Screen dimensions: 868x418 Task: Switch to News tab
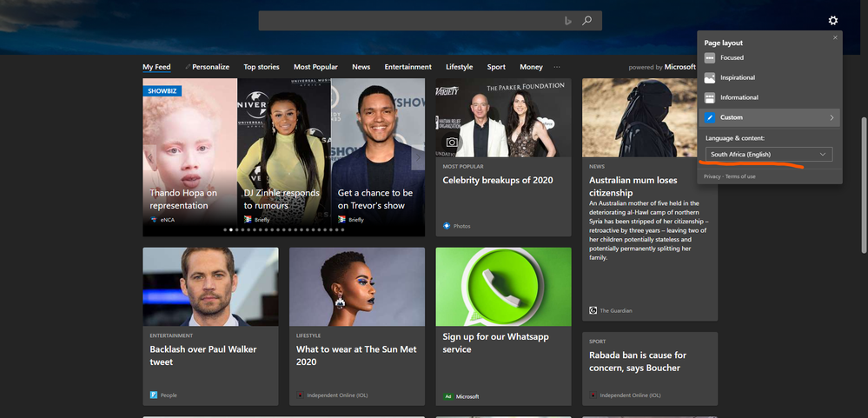(x=361, y=67)
